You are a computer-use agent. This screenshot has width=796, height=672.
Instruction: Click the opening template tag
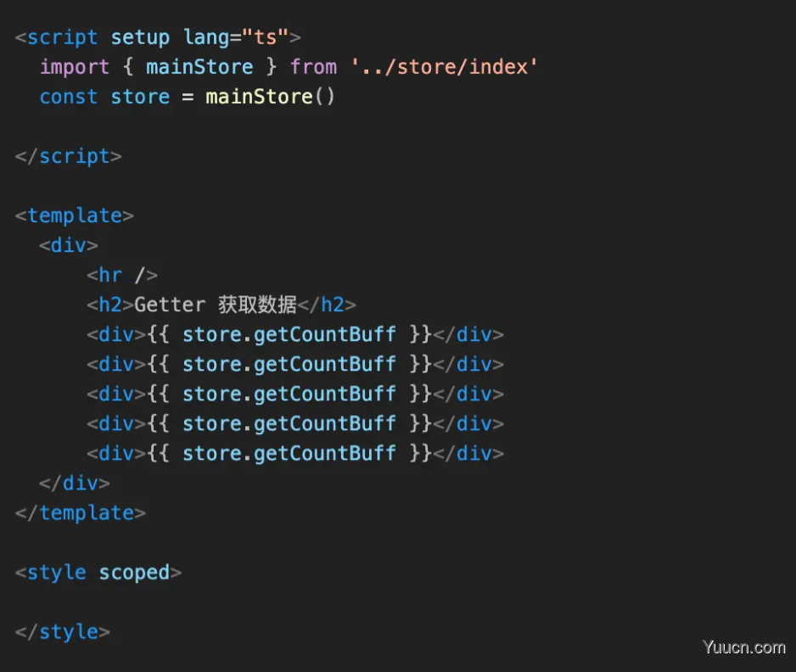[x=74, y=216]
